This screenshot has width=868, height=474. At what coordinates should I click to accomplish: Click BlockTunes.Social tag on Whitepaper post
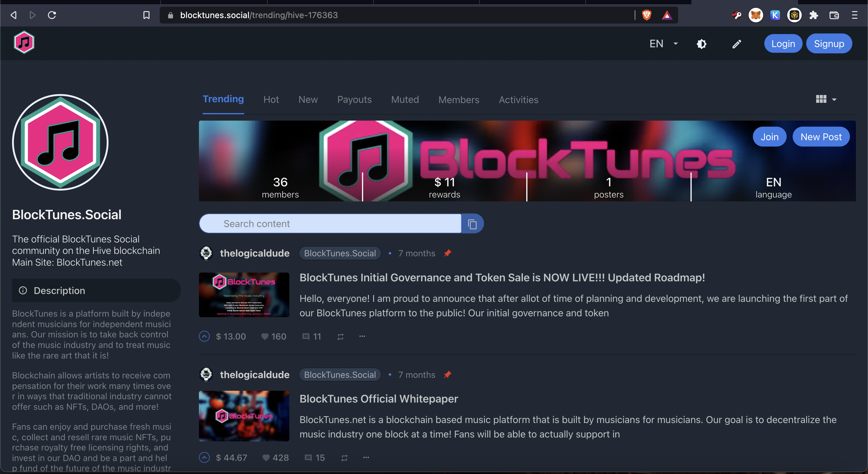click(x=340, y=374)
